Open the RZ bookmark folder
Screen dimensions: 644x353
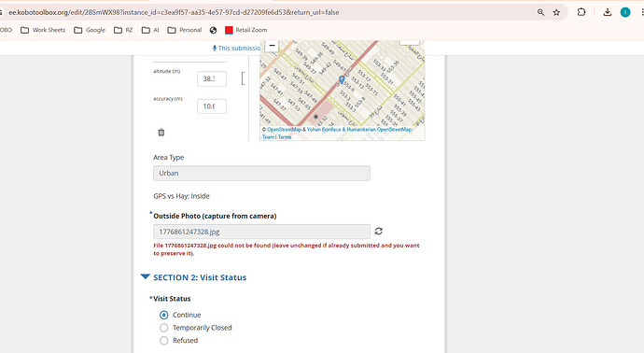point(123,30)
